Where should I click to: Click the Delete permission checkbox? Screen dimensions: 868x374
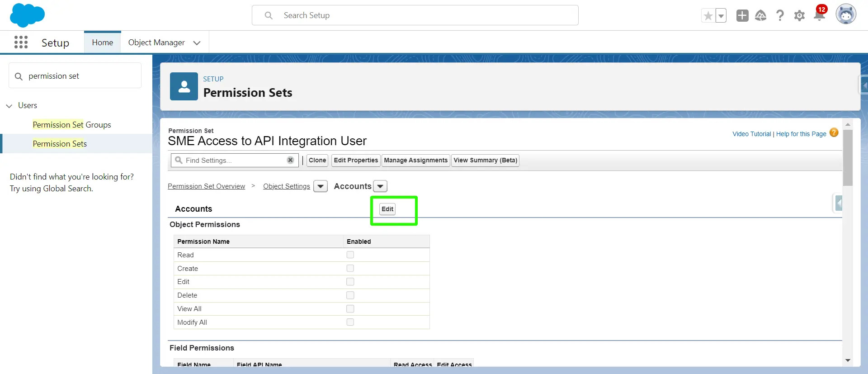[x=350, y=295]
